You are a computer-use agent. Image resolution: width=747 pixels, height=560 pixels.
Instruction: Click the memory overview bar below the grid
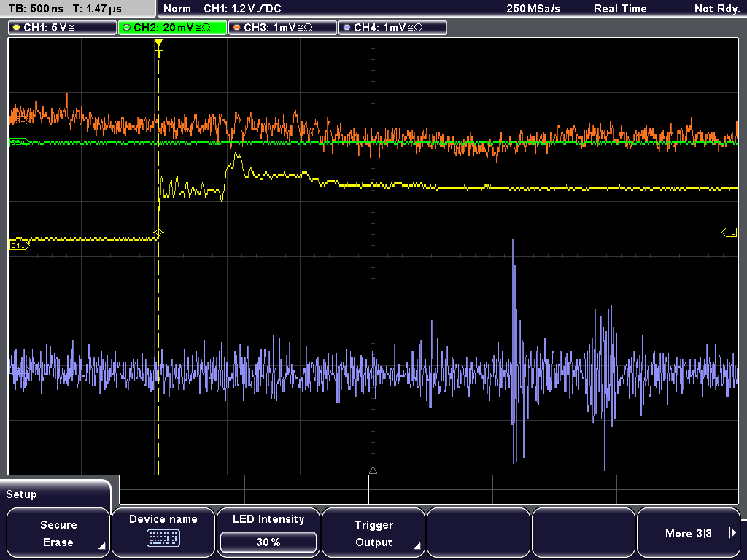pos(429,489)
